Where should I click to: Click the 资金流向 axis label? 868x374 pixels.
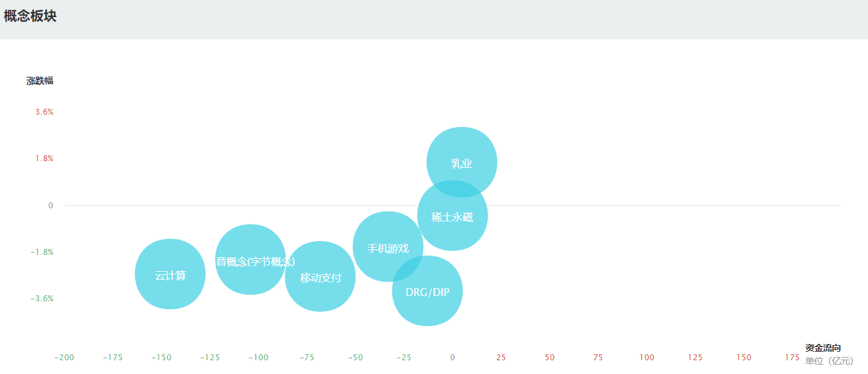click(823, 348)
